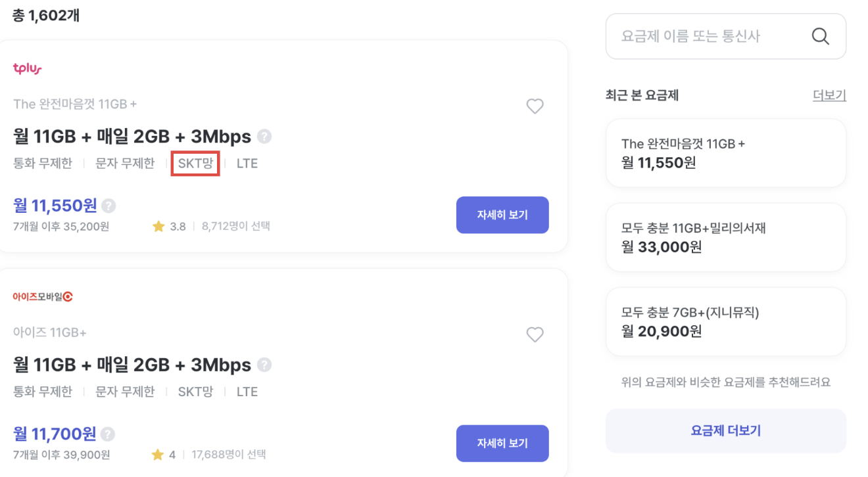Image resolution: width=868 pixels, height=477 pixels.
Task: Favorite the tplus plan with the heart
Action: coord(535,106)
